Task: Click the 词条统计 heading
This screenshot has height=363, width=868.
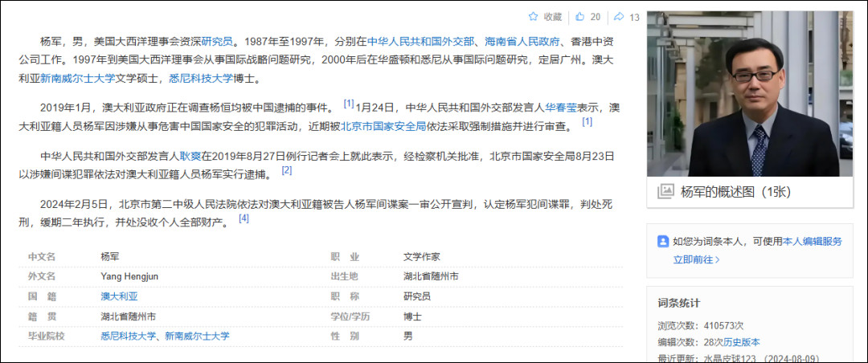Action: coord(678,304)
